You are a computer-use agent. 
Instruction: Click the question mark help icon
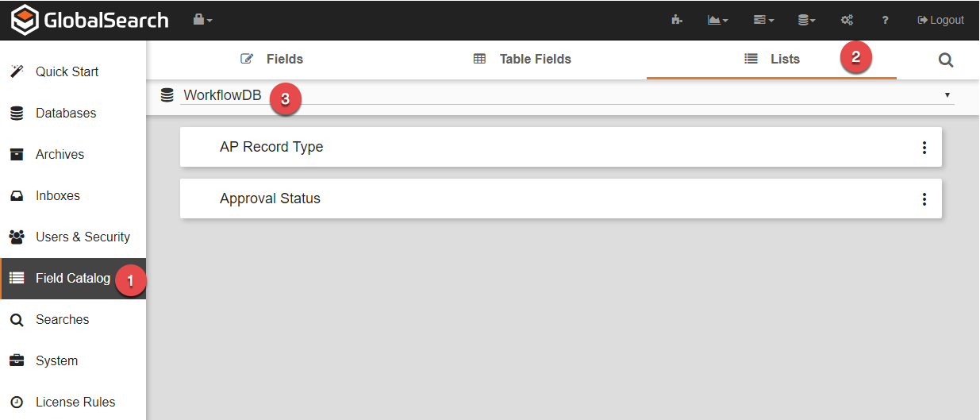pyautogui.click(x=885, y=20)
